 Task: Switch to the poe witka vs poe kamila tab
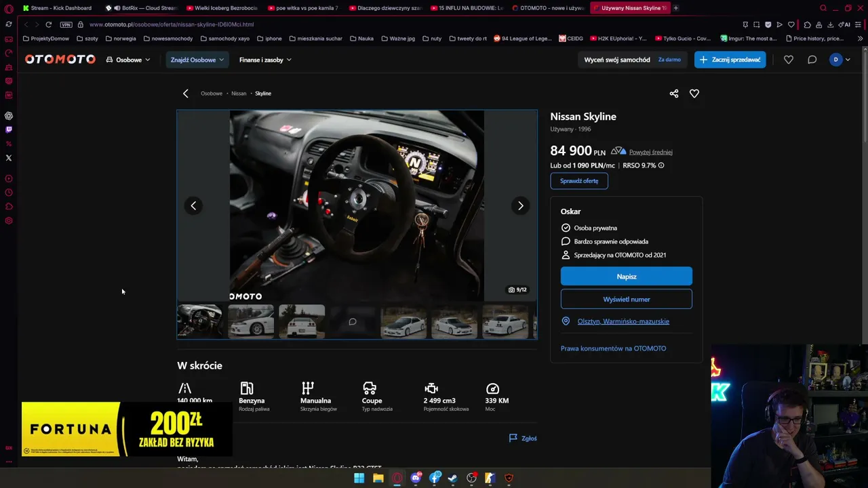(302, 8)
